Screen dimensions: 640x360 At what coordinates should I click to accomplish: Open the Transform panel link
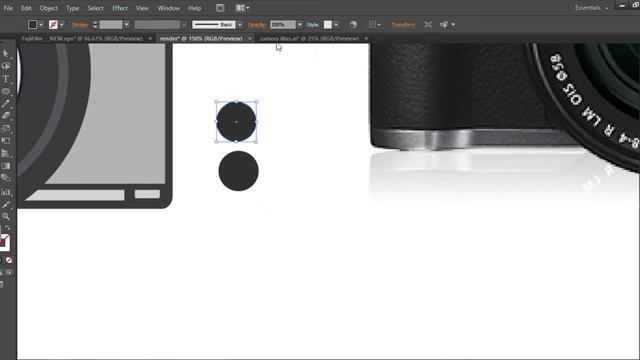pyautogui.click(x=403, y=25)
